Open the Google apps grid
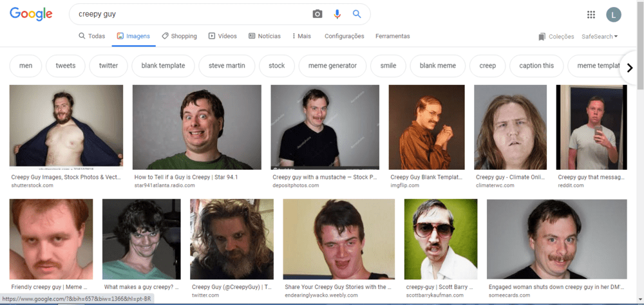Screen dimensions: 644x305 click(591, 15)
